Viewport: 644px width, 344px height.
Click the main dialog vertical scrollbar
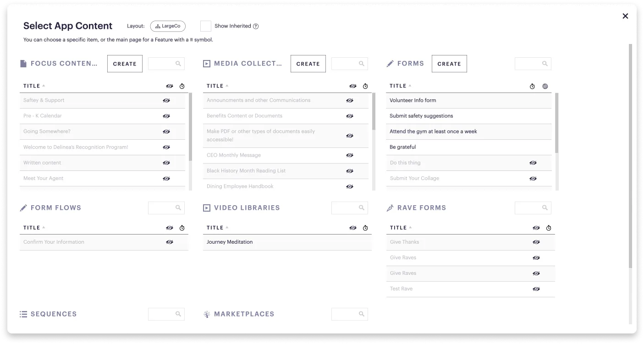(630, 156)
